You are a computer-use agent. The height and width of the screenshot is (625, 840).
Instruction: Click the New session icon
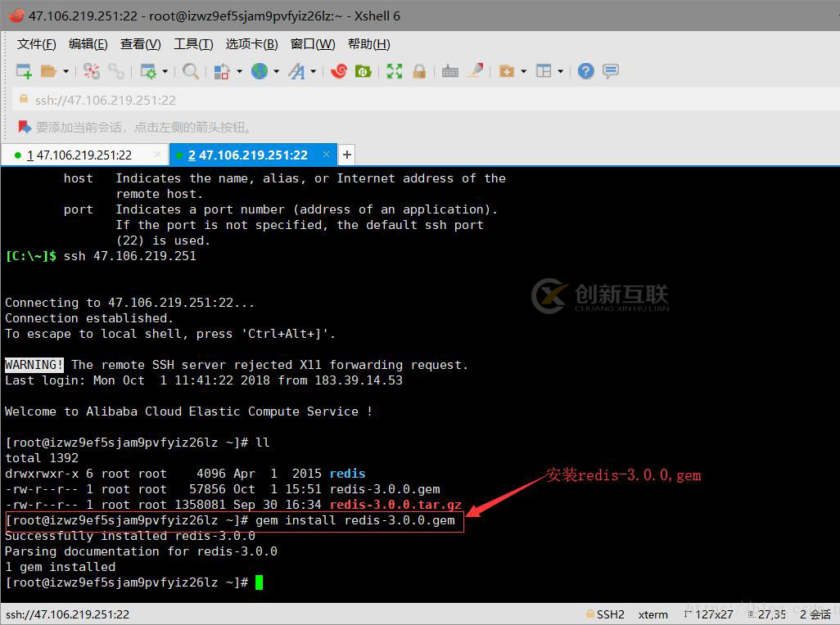click(x=24, y=71)
